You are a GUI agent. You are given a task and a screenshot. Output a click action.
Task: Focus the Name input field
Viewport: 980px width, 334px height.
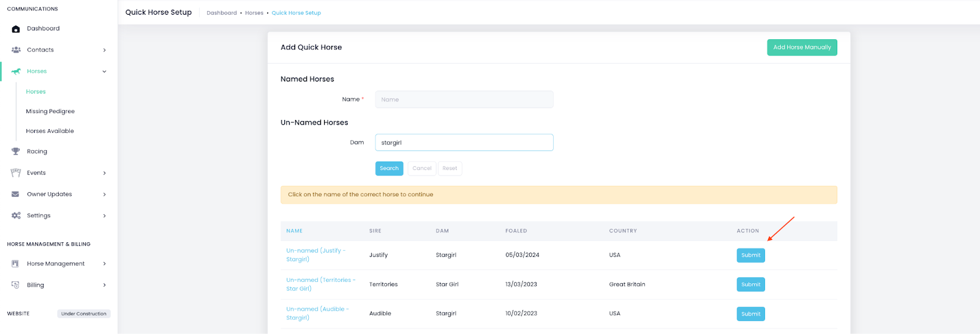click(464, 100)
